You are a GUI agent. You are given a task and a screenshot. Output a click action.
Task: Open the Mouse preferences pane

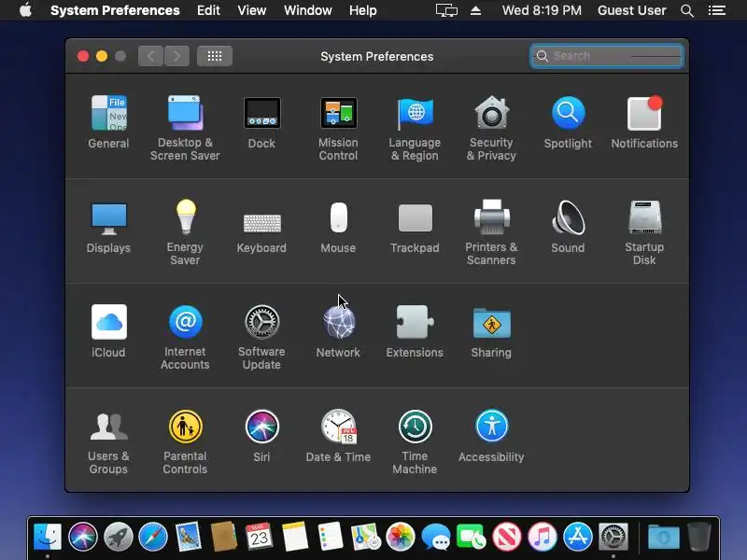point(338,227)
